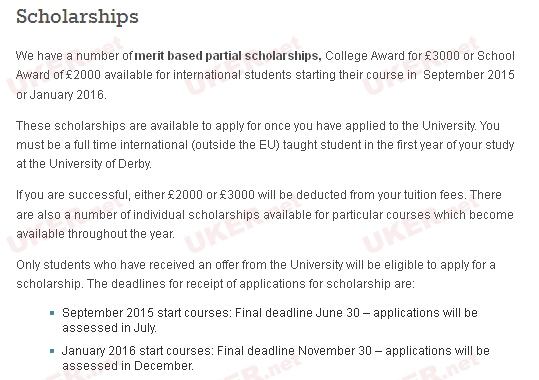Click the bullet icon before January 2016
The height and width of the screenshot is (380, 539).
tap(52, 351)
